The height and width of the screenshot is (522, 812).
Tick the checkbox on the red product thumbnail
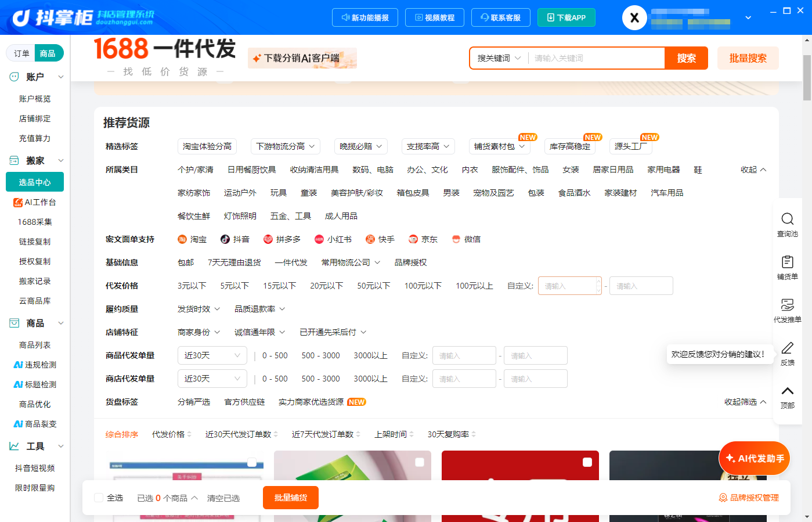point(587,462)
